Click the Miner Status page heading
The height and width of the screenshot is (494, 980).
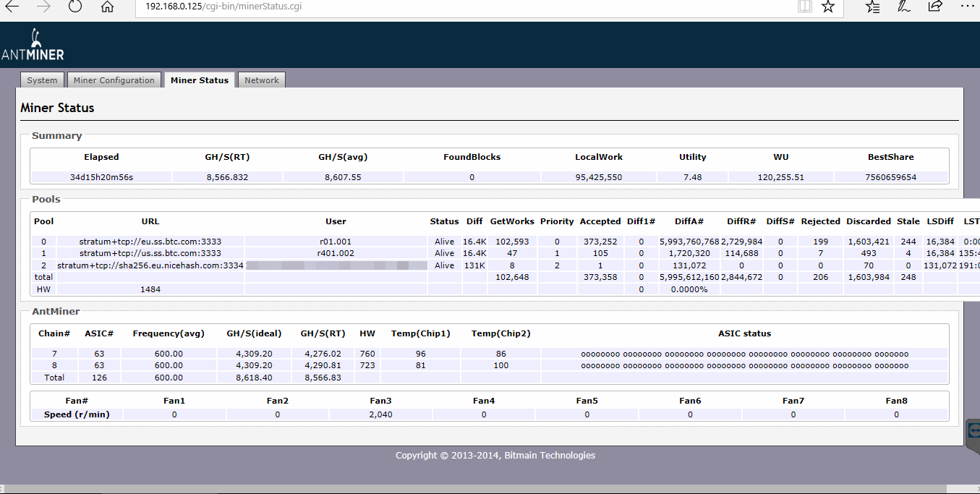coord(57,108)
